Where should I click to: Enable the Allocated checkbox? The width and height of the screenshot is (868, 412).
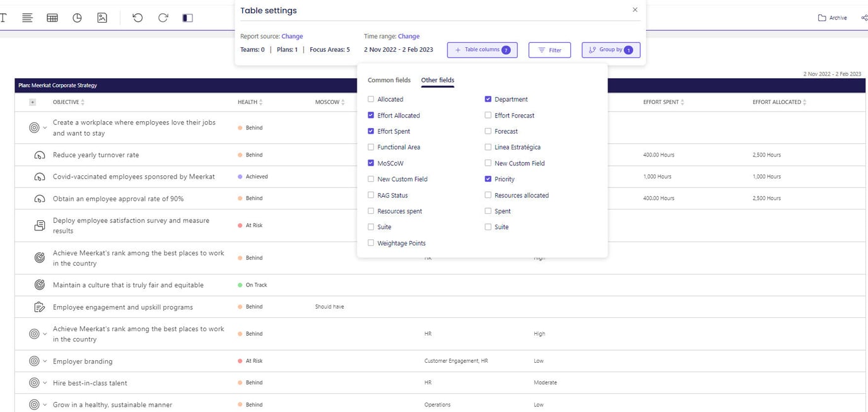click(x=371, y=99)
